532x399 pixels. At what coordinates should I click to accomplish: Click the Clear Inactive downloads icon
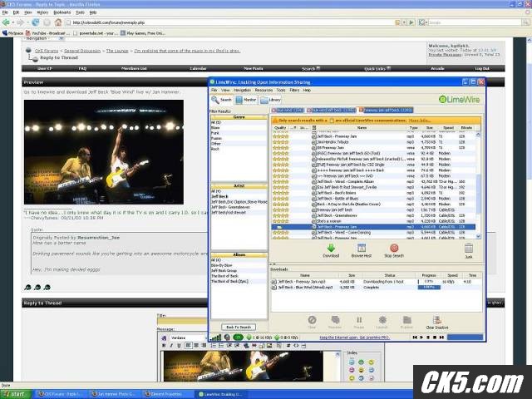[x=437, y=319]
